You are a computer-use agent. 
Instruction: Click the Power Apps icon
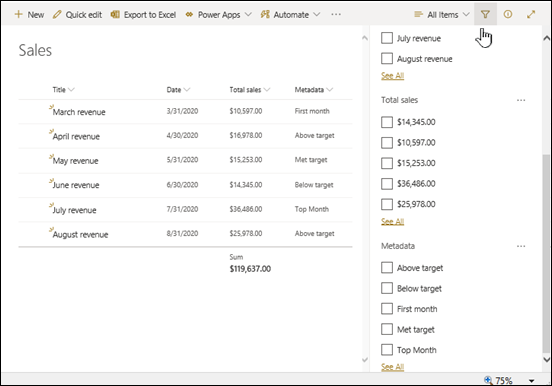click(189, 14)
